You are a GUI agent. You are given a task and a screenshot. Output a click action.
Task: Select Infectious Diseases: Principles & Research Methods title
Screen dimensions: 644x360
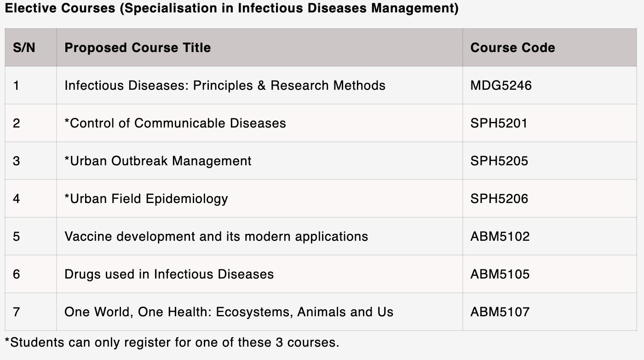point(224,85)
